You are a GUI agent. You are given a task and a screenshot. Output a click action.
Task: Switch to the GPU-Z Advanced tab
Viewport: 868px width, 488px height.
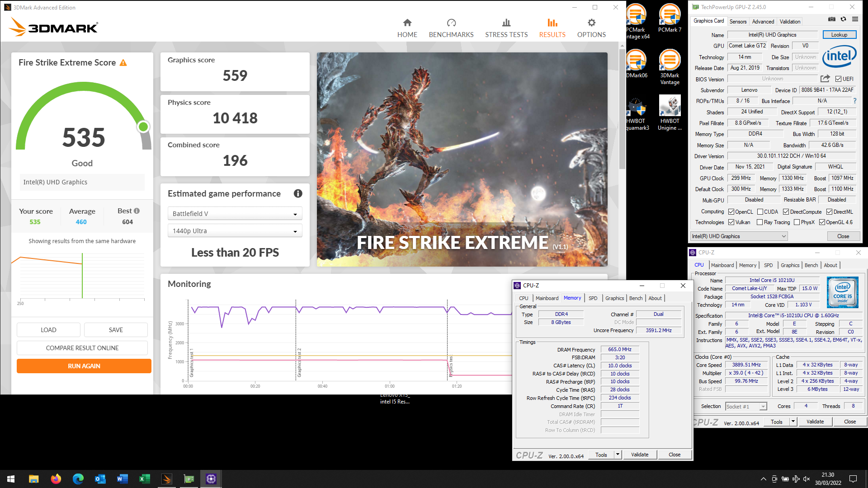click(763, 21)
